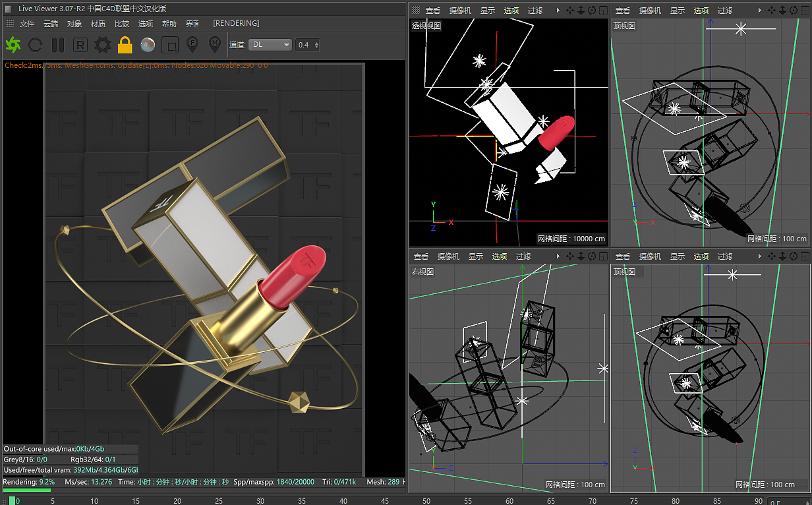Click the move-camera icon in upper-right top view

[772, 11]
